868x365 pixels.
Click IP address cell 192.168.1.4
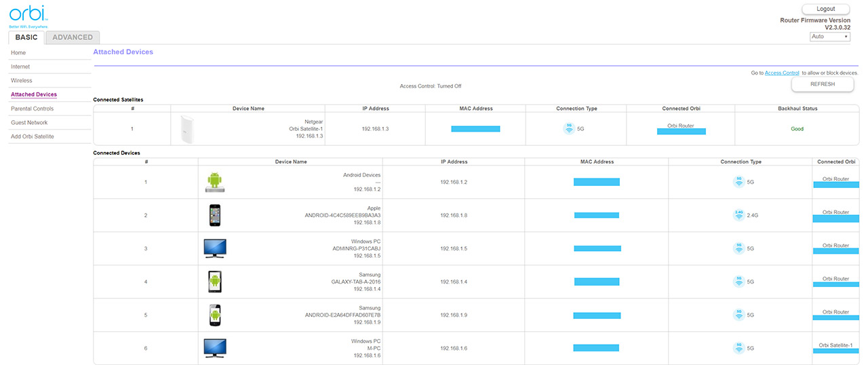point(454,282)
